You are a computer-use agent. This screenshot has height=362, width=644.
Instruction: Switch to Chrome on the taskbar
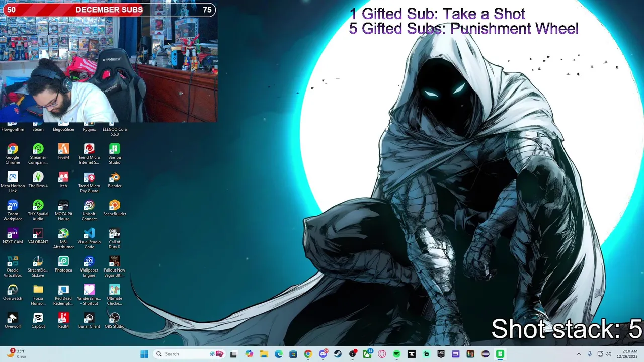[x=308, y=354]
